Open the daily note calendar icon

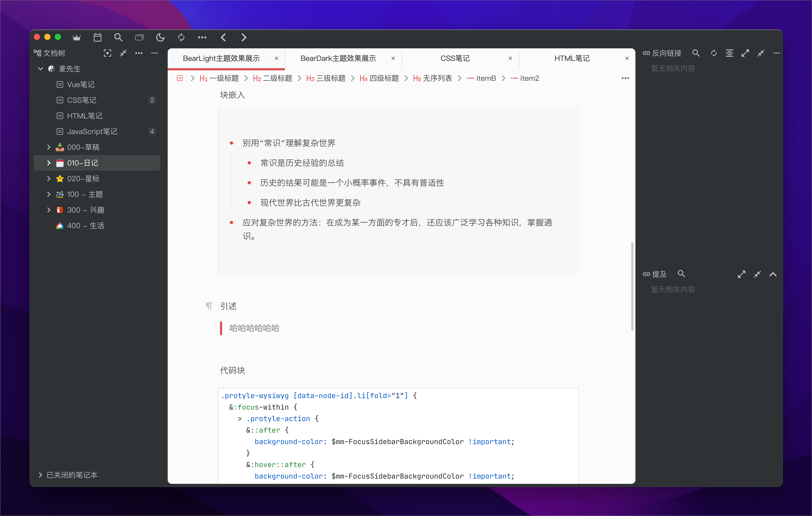pos(98,37)
